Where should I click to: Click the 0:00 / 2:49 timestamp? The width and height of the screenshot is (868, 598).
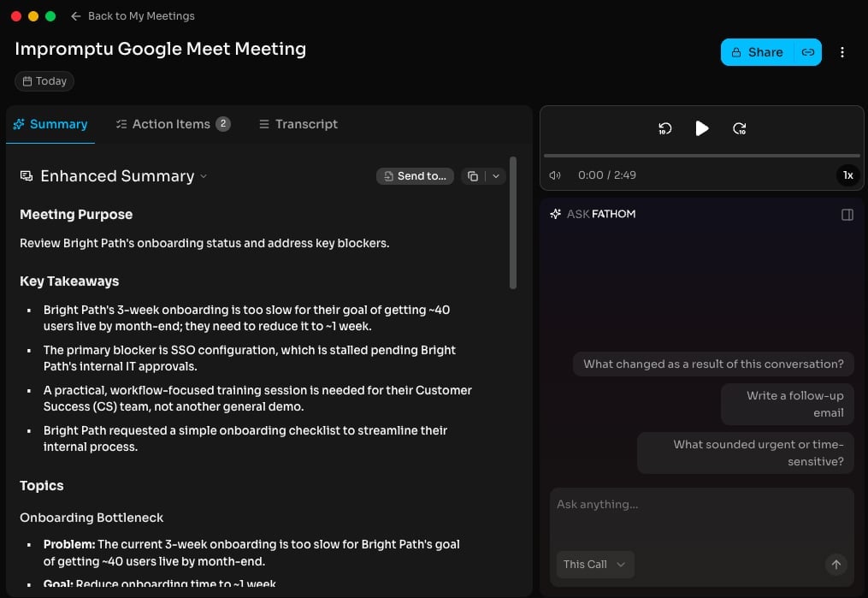[606, 175]
